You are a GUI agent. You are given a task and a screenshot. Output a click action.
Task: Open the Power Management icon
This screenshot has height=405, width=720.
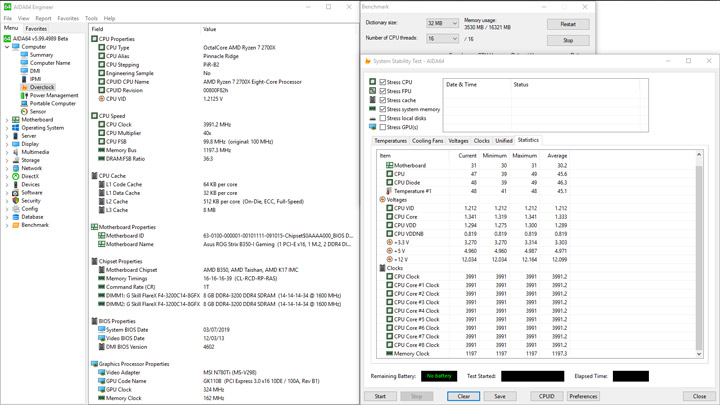[24, 96]
